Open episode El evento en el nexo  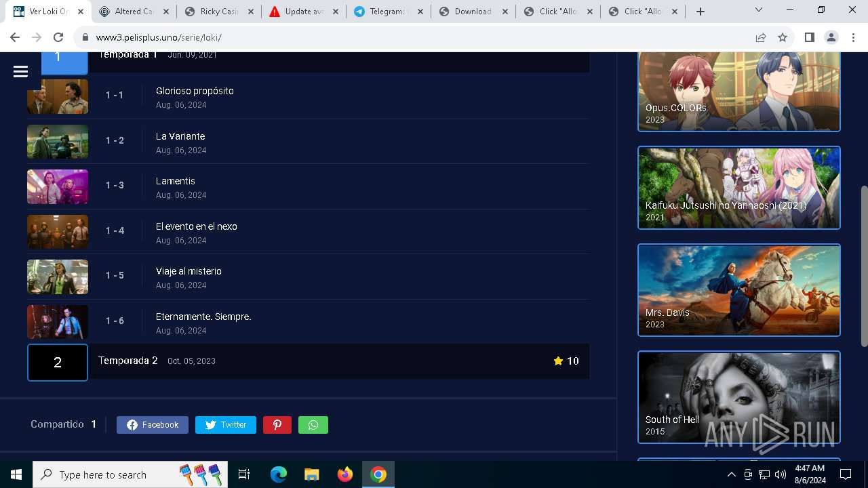pos(197,226)
